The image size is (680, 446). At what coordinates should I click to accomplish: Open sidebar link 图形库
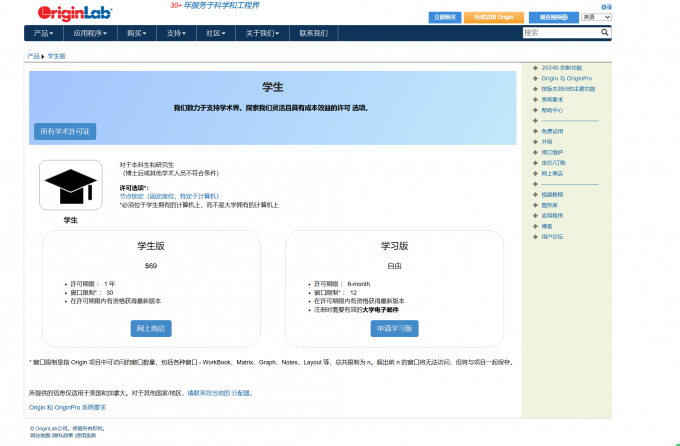[549, 205]
